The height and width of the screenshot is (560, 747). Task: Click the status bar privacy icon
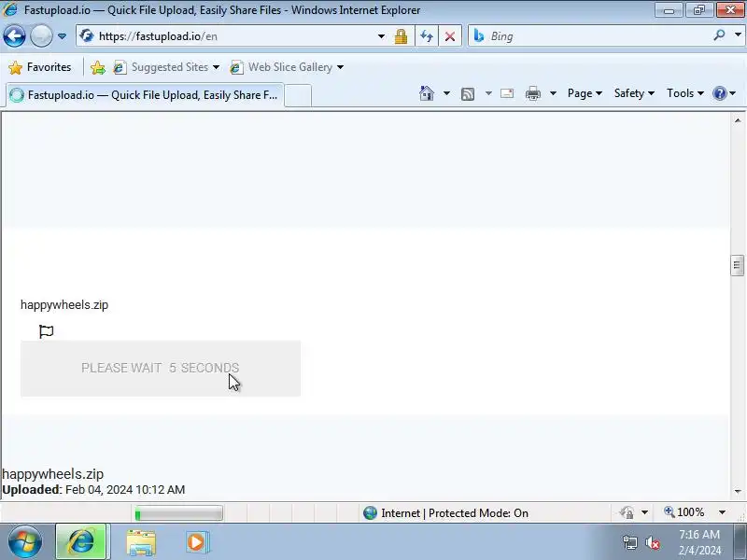(x=627, y=512)
